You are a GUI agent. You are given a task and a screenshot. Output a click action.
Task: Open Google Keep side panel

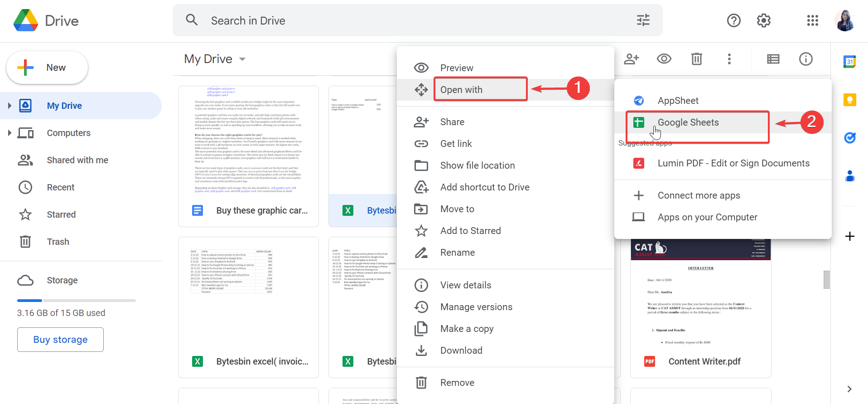point(849,100)
